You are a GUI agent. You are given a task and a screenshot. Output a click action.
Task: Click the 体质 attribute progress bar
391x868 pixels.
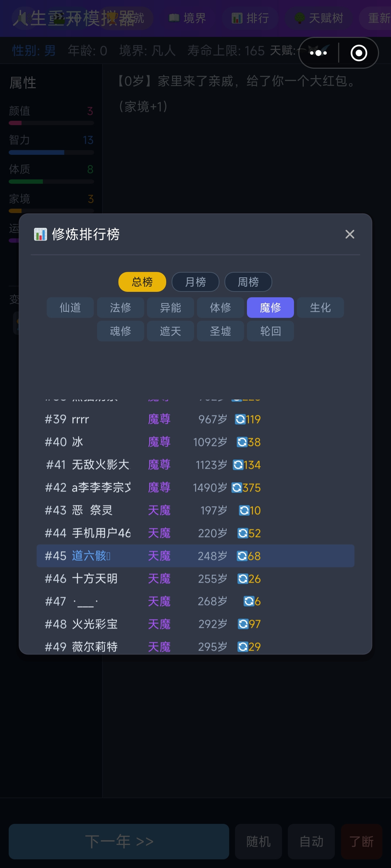click(x=51, y=182)
